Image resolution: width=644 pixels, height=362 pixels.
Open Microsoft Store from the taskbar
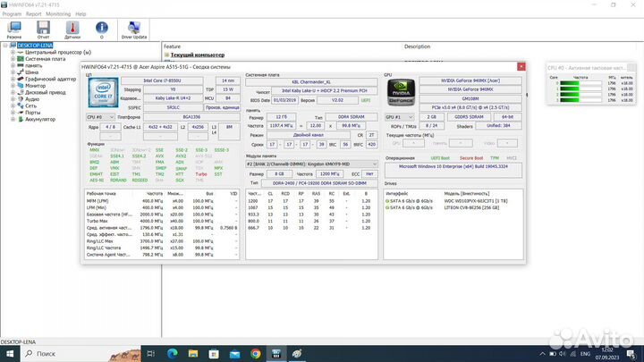[x=214, y=353]
